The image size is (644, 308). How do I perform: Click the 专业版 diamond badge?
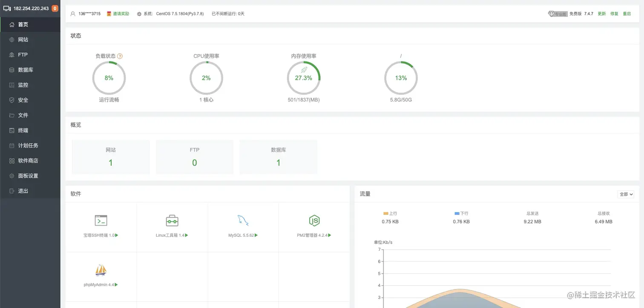(x=558, y=14)
